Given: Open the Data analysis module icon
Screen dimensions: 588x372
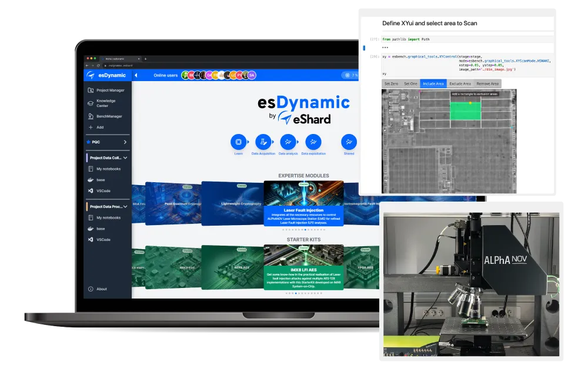Looking at the screenshot, I should click(288, 142).
